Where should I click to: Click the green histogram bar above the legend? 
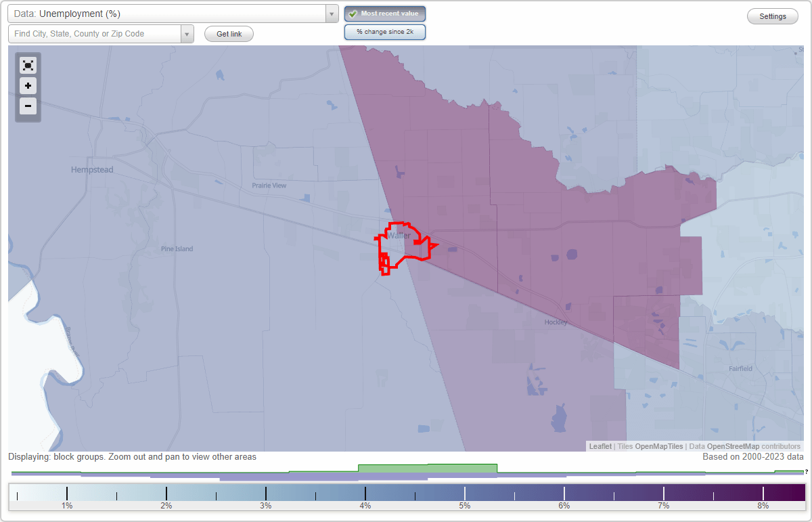(428, 468)
